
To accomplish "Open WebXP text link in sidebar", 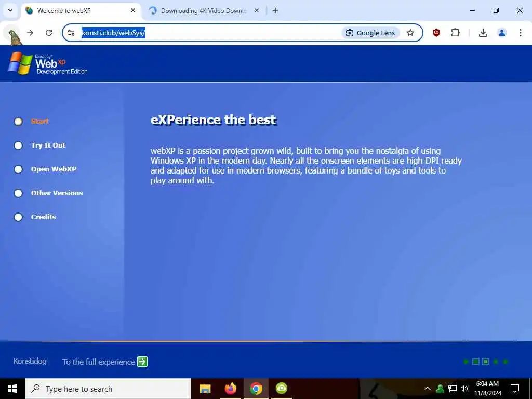I will [x=54, y=169].
